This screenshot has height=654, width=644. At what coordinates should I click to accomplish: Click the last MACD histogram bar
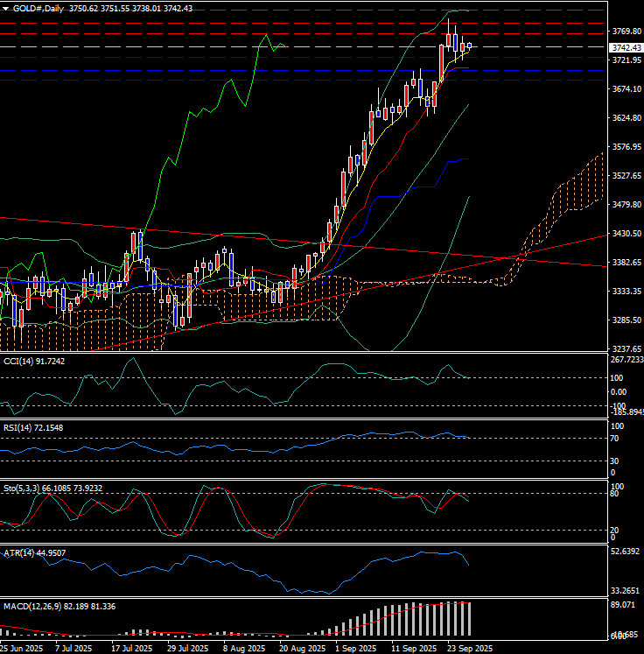pyautogui.click(x=470, y=619)
